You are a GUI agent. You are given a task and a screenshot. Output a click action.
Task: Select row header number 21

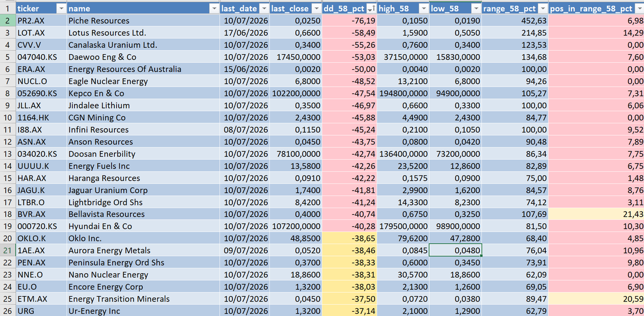pyautogui.click(x=8, y=251)
